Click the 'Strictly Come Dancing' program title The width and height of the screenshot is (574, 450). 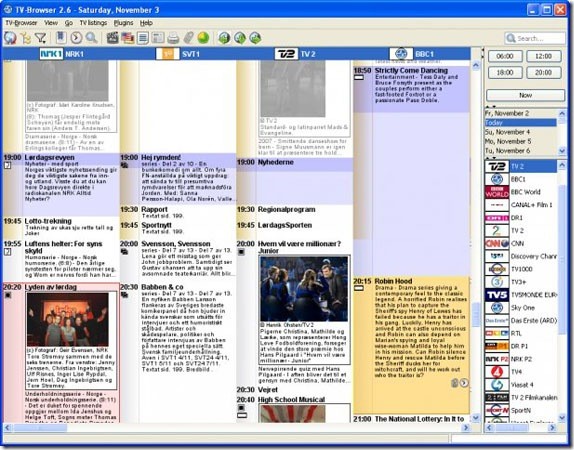pos(411,70)
